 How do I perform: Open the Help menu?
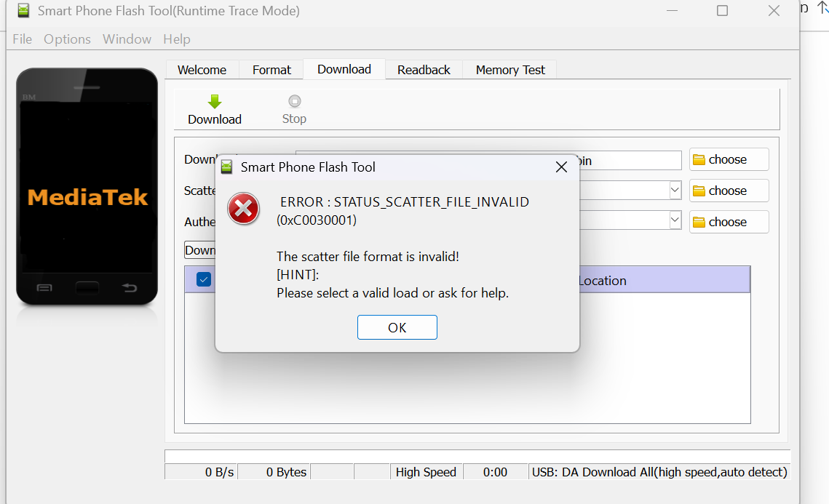(176, 39)
